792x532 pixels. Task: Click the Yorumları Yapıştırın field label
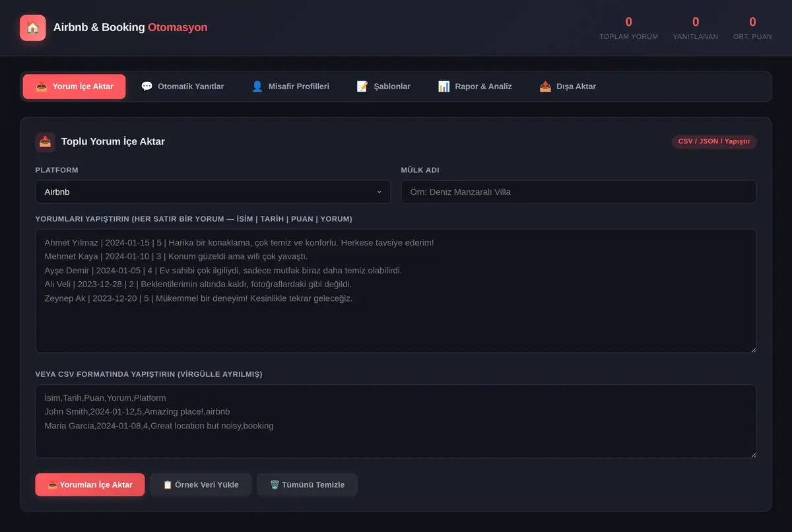(194, 218)
